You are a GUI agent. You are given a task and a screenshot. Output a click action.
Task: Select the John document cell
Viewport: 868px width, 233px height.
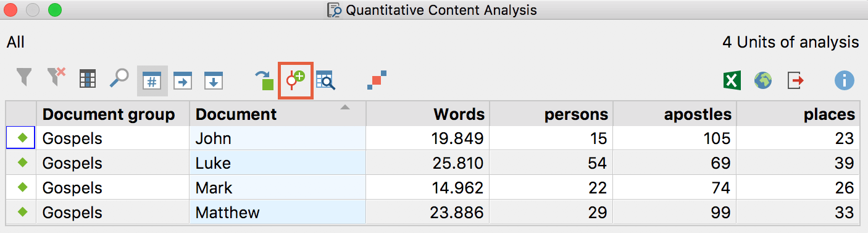click(277, 138)
